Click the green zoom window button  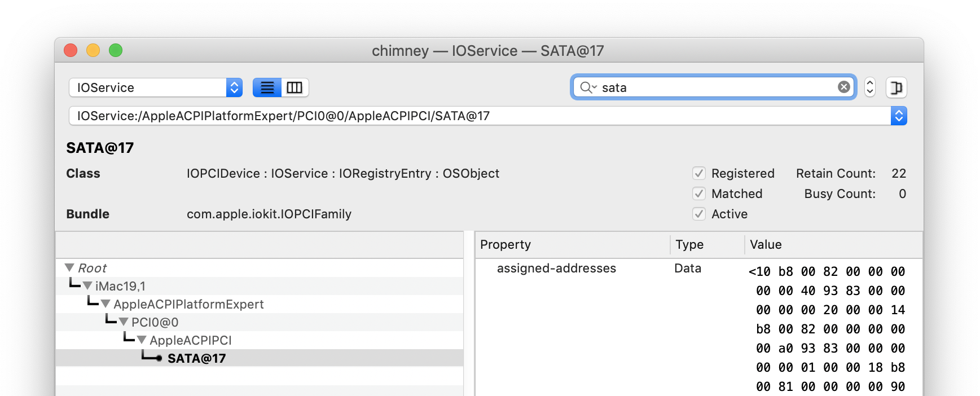pos(116,50)
